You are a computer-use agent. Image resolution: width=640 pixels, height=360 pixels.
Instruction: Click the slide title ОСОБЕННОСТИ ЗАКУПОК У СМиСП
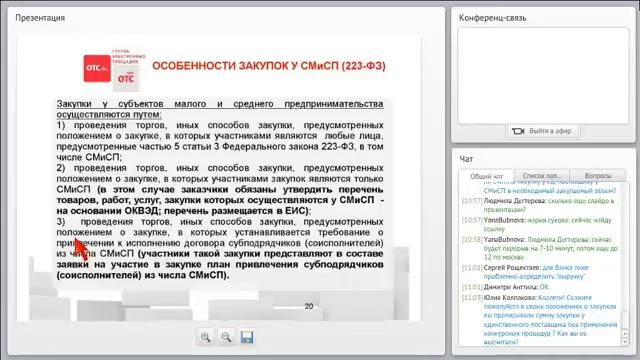(269, 66)
